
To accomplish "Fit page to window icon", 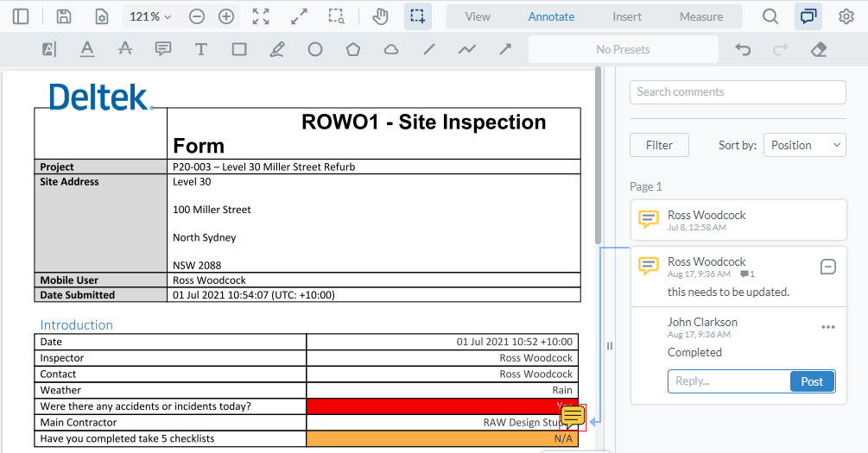I will click(261, 16).
